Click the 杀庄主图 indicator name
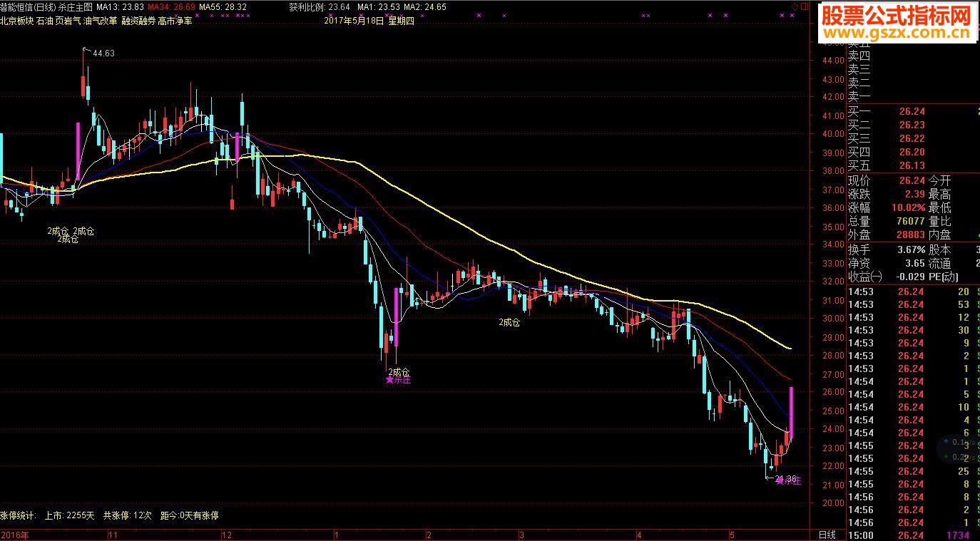The width and height of the screenshot is (980, 541). (x=76, y=6)
